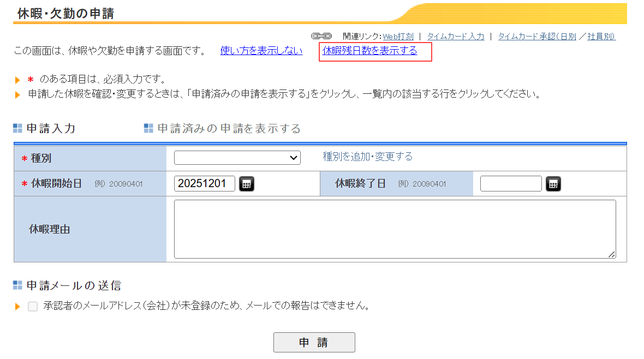
Task: Click 休暇残日数を表示する link
Action: pos(369,51)
